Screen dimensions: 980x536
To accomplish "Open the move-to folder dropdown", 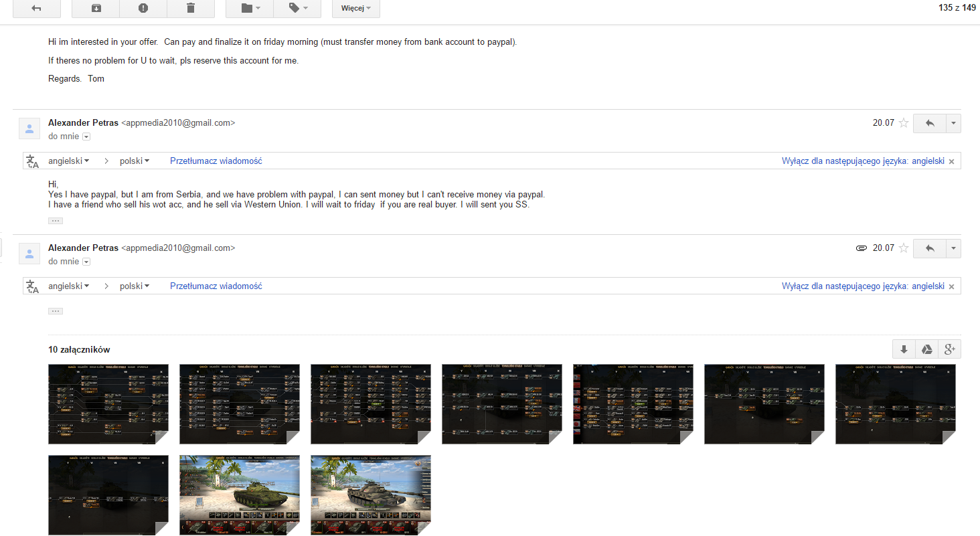I will click(251, 8).
